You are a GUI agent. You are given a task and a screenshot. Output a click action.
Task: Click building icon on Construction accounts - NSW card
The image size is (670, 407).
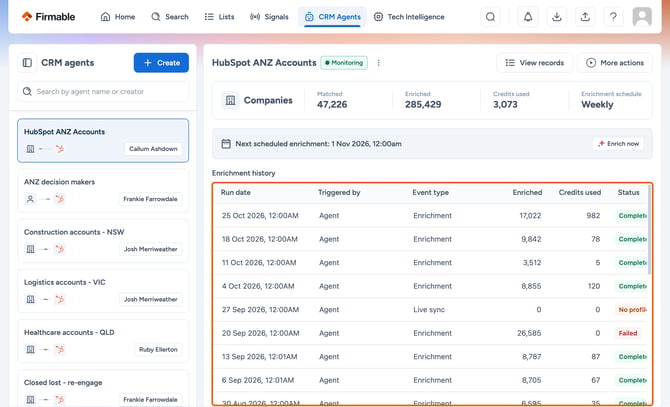point(30,249)
